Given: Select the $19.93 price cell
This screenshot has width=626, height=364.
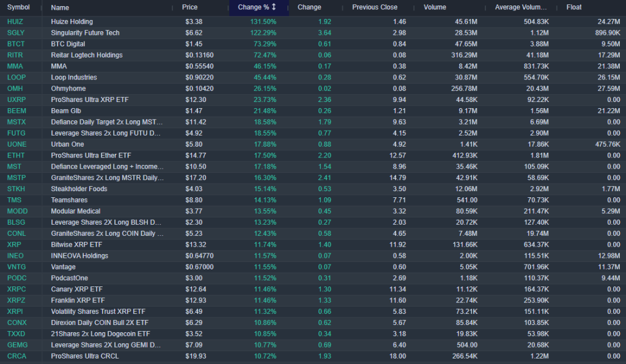Looking at the screenshot, I should pos(196,357).
